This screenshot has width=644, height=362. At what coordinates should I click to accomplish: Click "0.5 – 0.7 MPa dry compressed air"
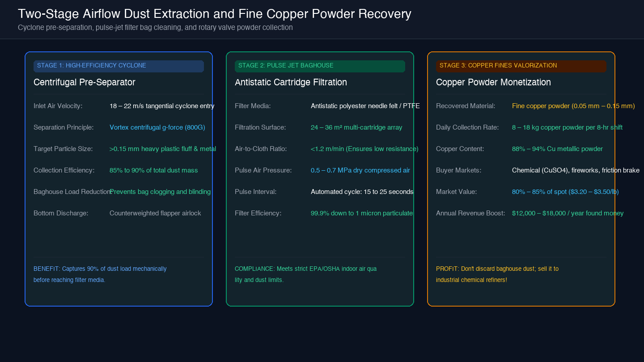[360, 170]
